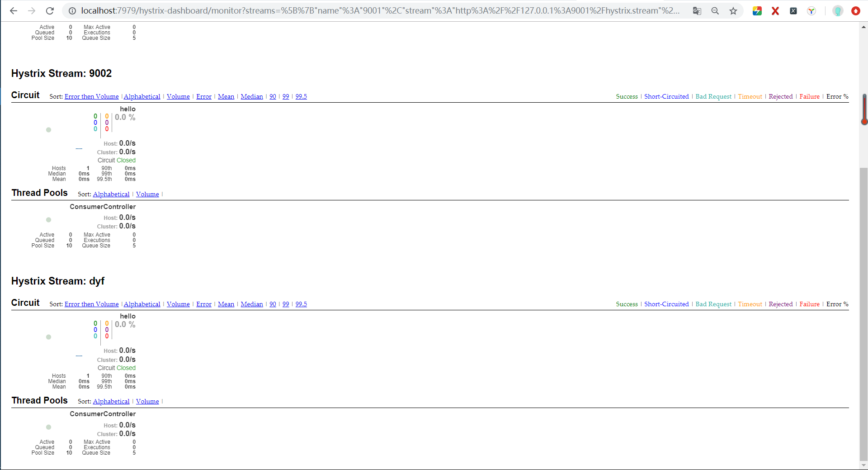The height and width of the screenshot is (470, 868).
Task: Sort 9002 circuits by Error
Action: [204, 96]
